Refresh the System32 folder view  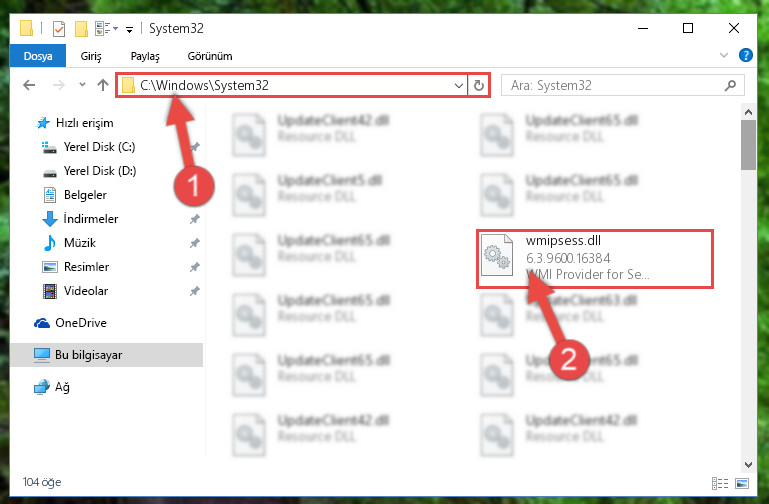(x=479, y=85)
